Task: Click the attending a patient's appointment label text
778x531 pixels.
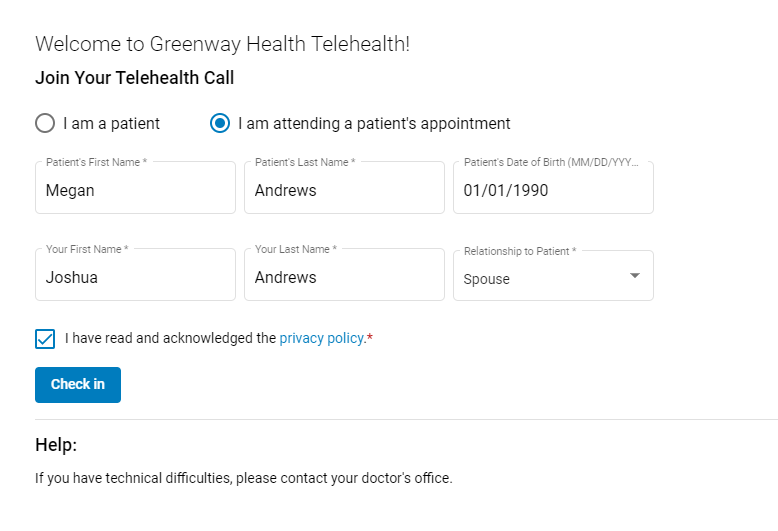Action: (374, 123)
